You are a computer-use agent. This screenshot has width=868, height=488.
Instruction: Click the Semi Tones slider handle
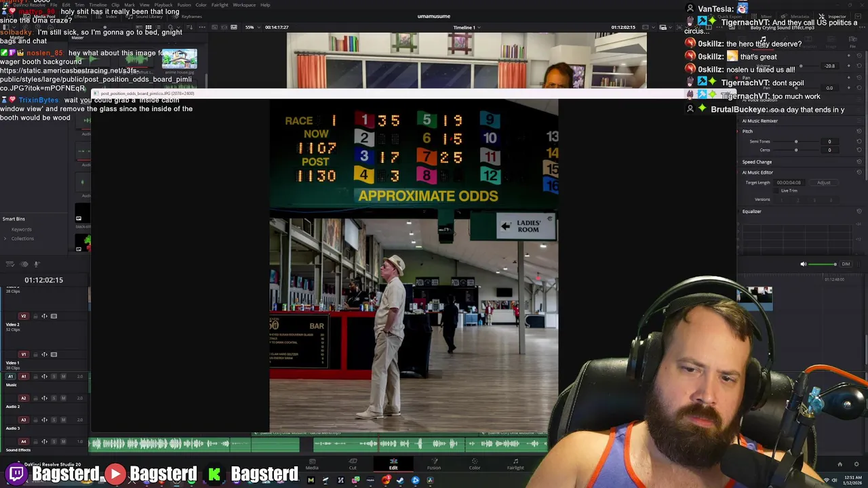click(x=796, y=141)
